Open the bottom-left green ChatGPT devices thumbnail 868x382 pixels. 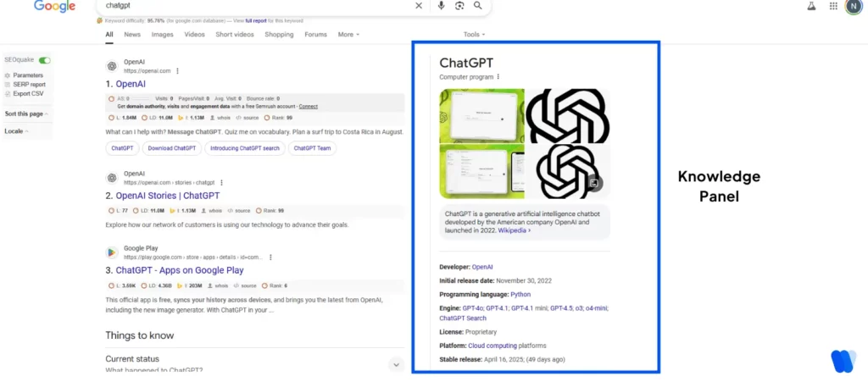point(481,171)
